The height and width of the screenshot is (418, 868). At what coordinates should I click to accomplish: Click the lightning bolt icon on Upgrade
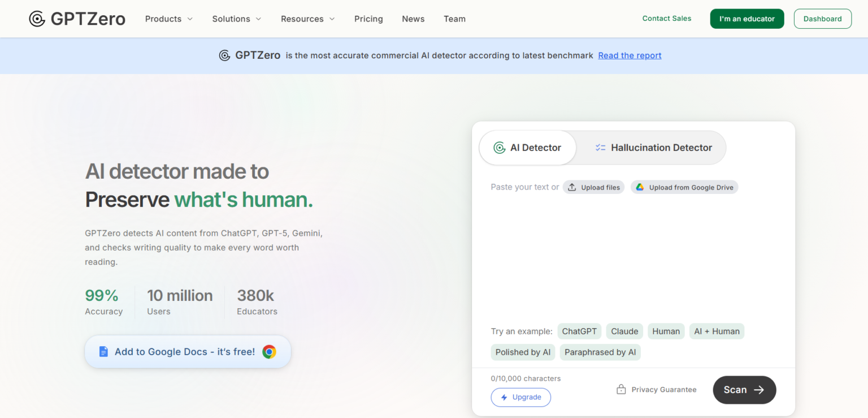click(x=504, y=397)
